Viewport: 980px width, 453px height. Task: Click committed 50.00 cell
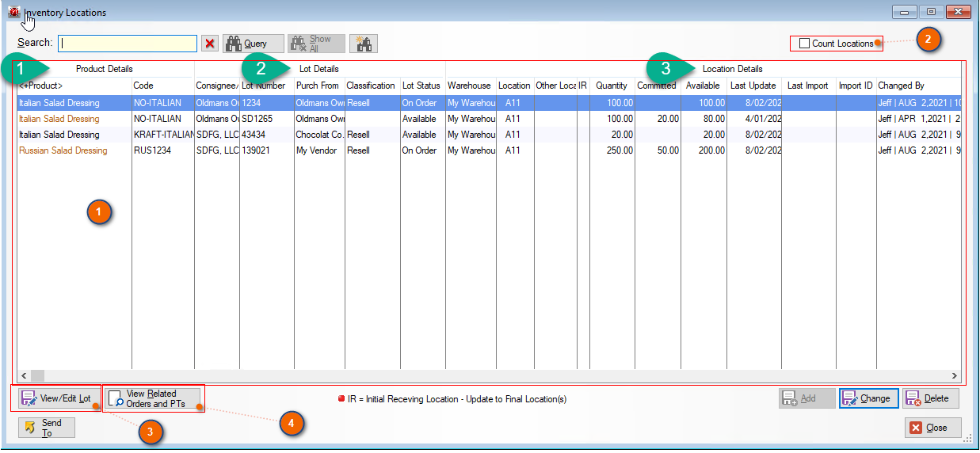point(658,150)
